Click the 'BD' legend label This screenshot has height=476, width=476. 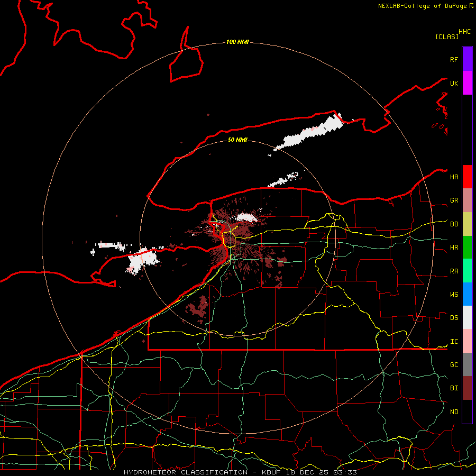454,224
